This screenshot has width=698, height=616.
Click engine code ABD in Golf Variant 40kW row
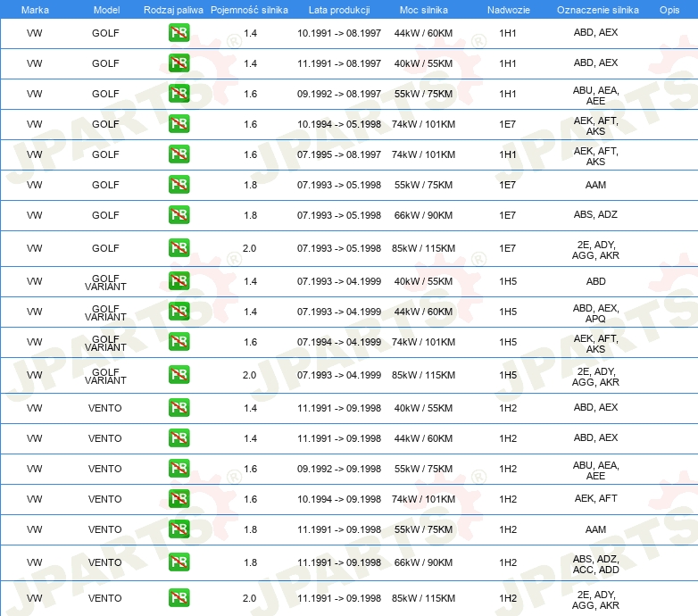(x=595, y=281)
